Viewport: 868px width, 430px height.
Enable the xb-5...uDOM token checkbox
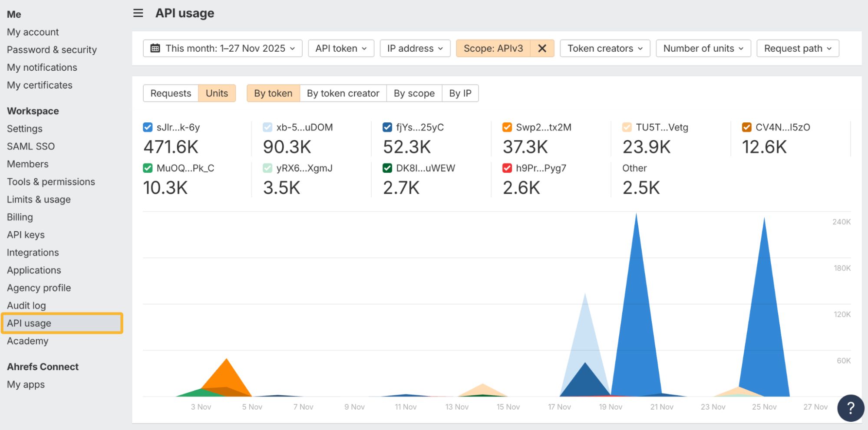pyautogui.click(x=267, y=127)
